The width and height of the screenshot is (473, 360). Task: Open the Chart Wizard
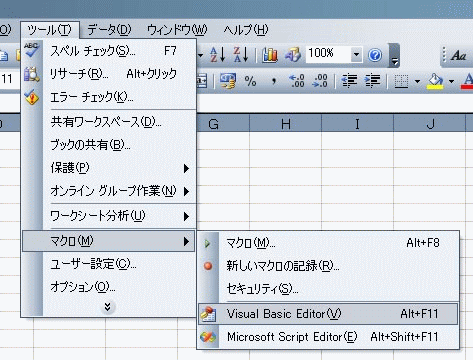[270, 54]
